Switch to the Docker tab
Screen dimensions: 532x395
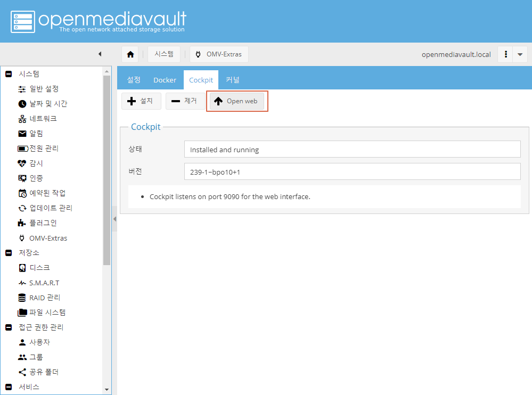tap(165, 80)
